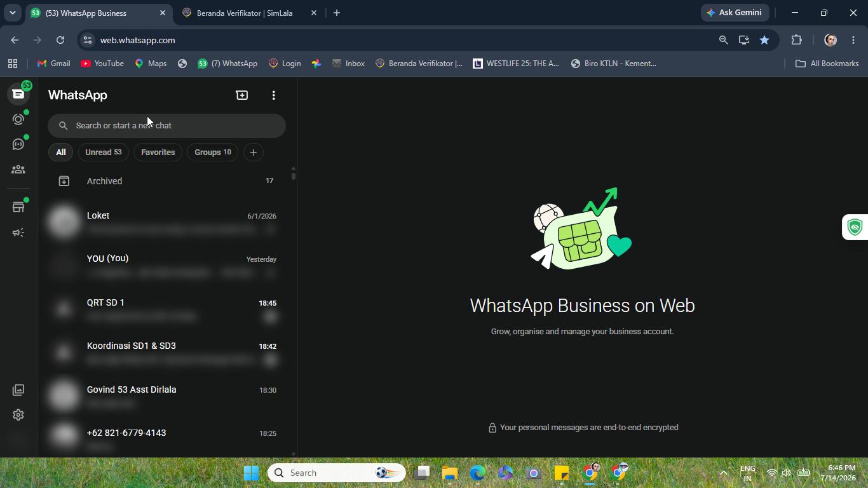Open the Biro KTLN bookmark
This screenshot has width=868, height=488.
click(x=614, y=64)
